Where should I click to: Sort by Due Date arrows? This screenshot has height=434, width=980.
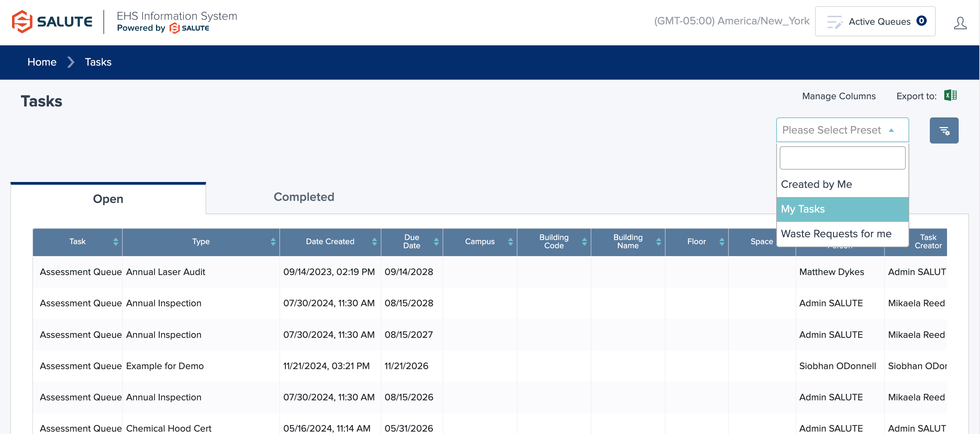pos(436,242)
